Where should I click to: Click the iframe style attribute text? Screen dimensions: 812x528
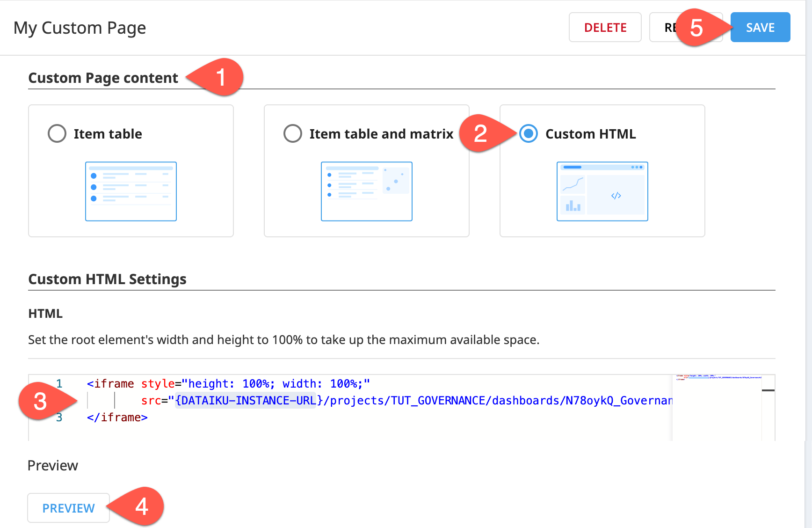click(255, 384)
